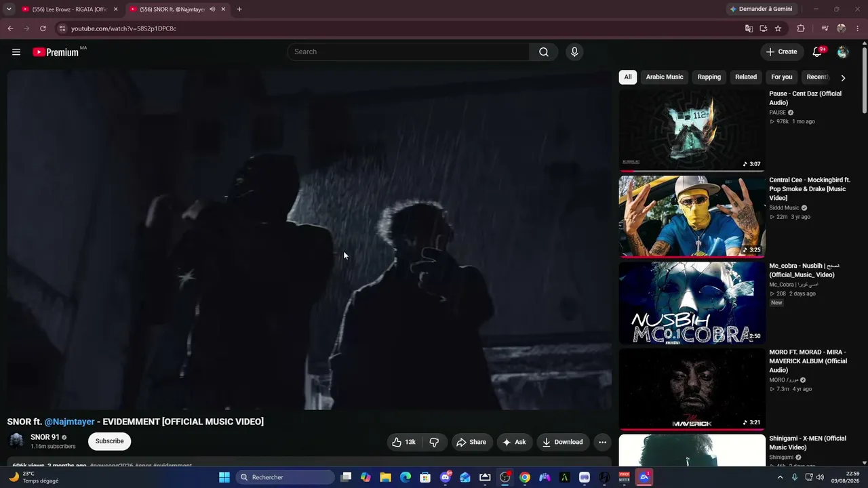868x488 pixels.
Task: Open the SNOR 91 channel avatar
Action: pos(16,441)
